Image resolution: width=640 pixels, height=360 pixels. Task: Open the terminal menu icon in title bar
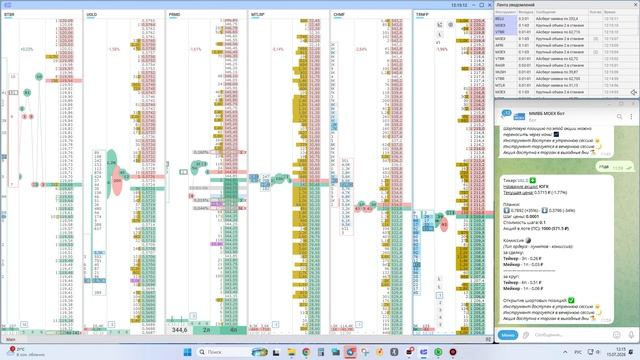pos(7,5)
